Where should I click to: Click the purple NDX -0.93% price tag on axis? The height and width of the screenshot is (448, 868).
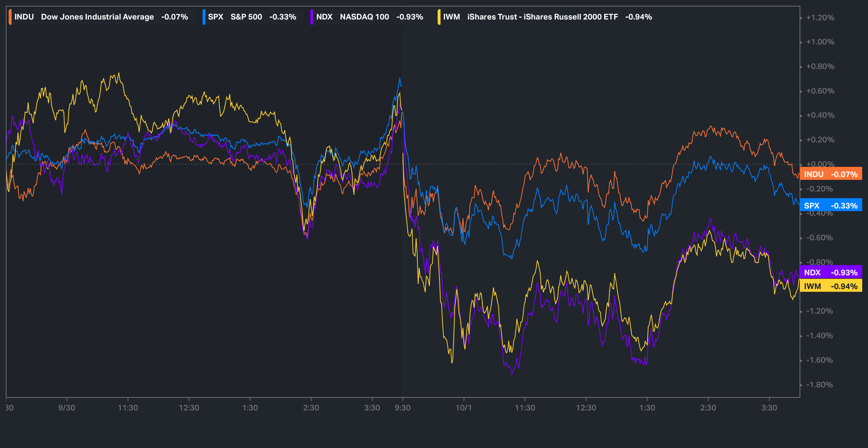[x=831, y=272]
